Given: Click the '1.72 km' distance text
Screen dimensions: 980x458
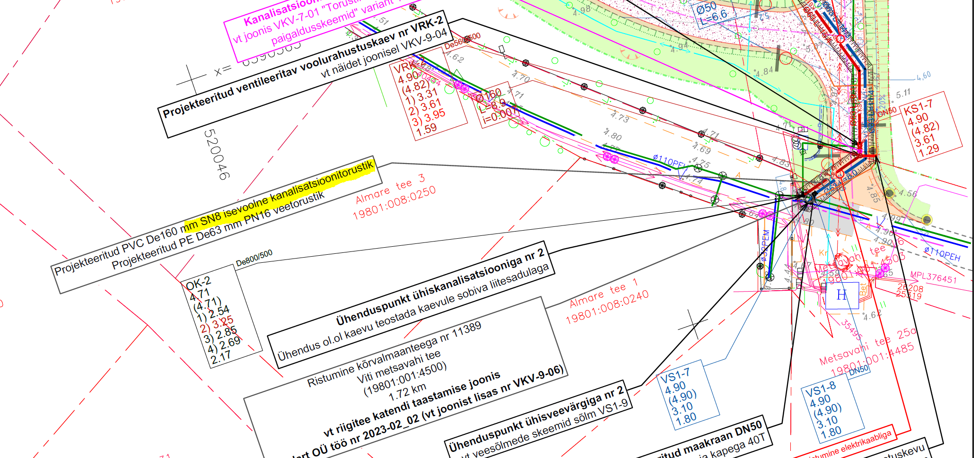Looking at the screenshot, I should 407,392.
